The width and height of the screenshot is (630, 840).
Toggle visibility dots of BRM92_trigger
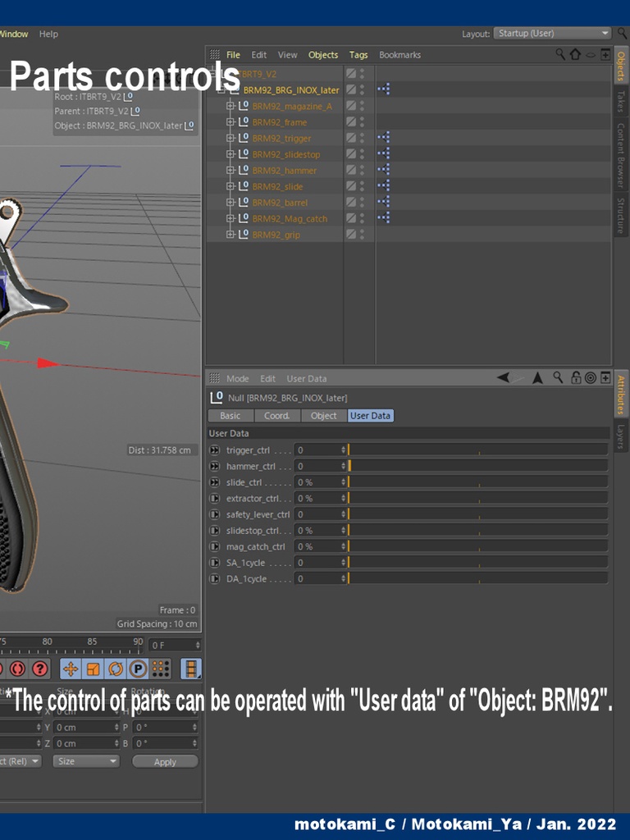pyautogui.click(x=362, y=138)
